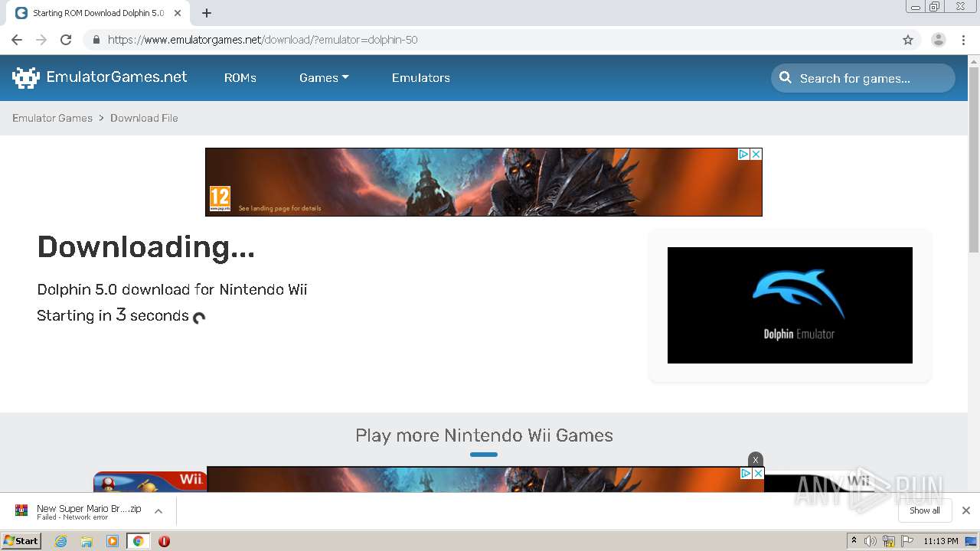Click the Play more Nintendo Wii Games heading
This screenshot has height=551, width=980.
[x=484, y=435]
